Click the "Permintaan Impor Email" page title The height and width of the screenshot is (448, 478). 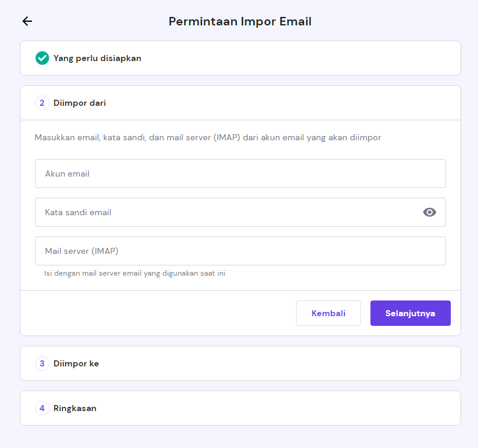(x=240, y=22)
